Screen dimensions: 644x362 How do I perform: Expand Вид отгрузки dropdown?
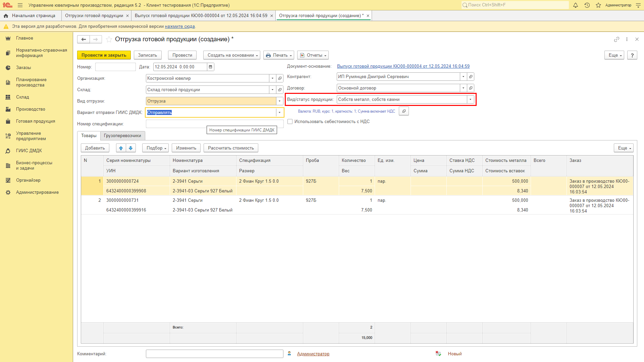279,101
